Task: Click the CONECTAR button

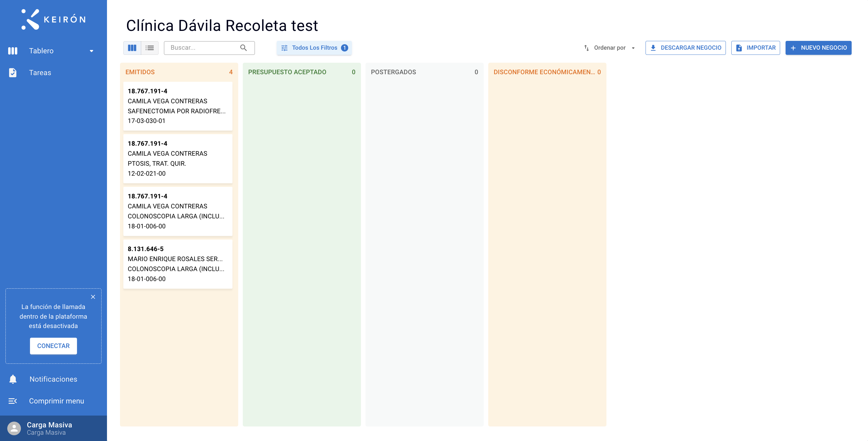Action: click(53, 346)
